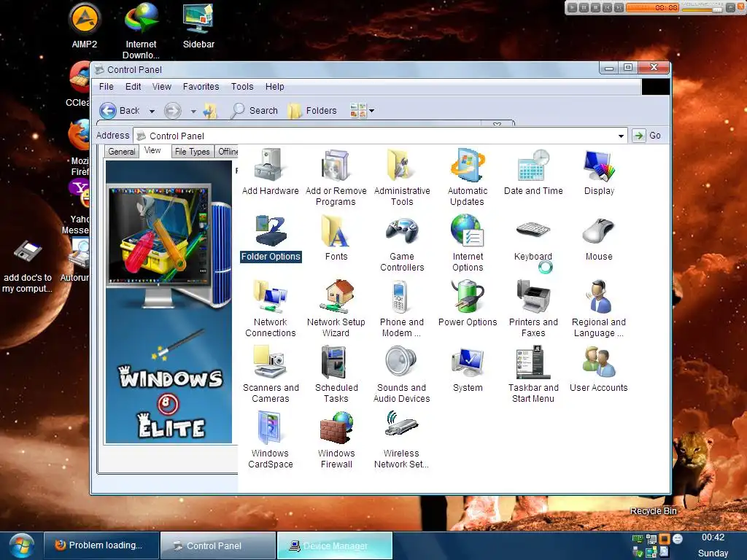Viewport: 747px width, 560px height.
Task: Switch to Problem loading taskbar button
Action: click(101, 545)
